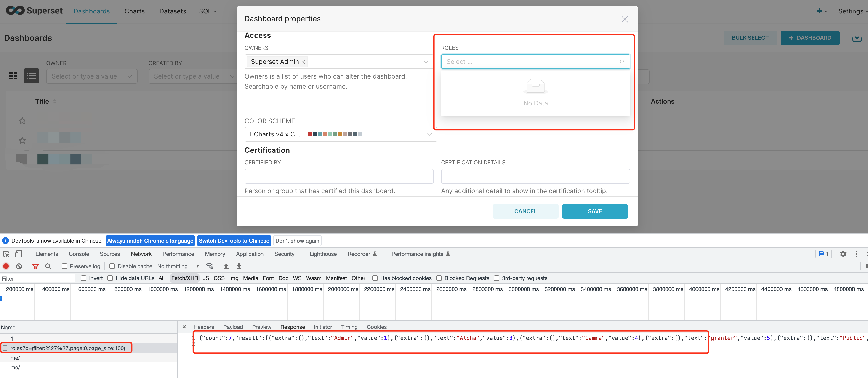Clear the network log
Image resolution: width=868 pixels, height=378 pixels.
[19, 266]
